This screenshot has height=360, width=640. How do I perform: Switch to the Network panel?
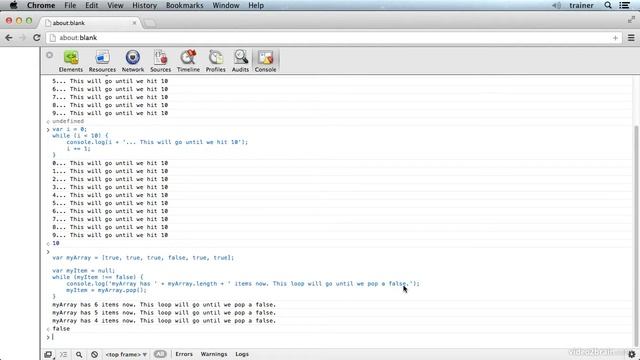[x=133, y=61]
